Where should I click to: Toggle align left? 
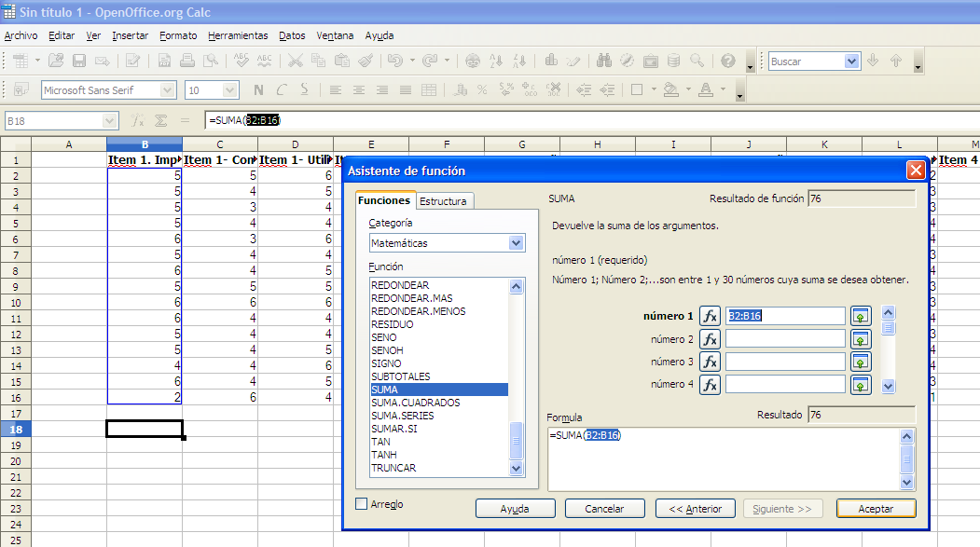pyautogui.click(x=335, y=89)
